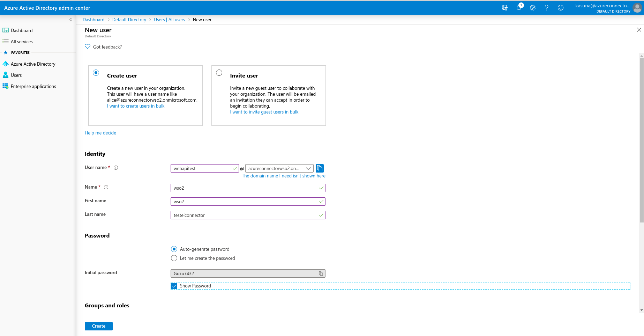Viewport: 644px width, 336px height.
Task: Select the Invite user option
Action: point(219,73)
